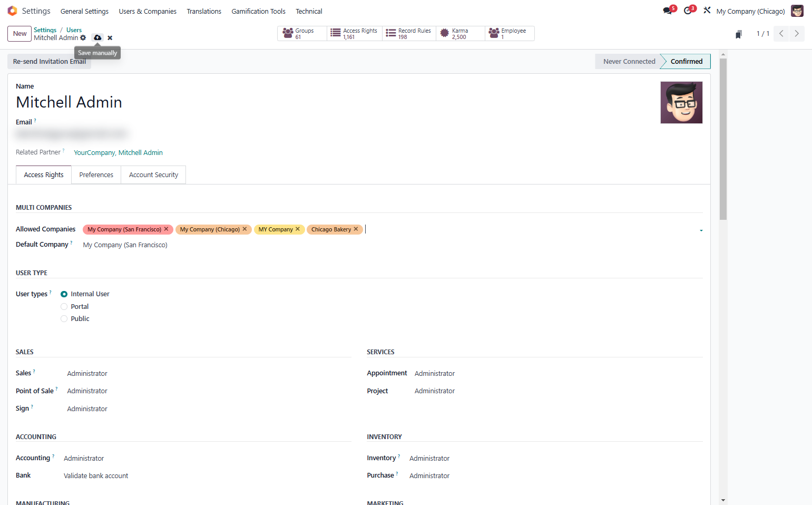Open the Employee stat button

tap(510, 34)
